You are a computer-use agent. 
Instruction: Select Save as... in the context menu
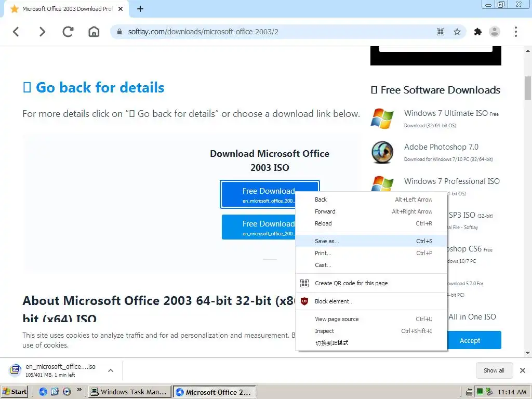click(x=371, y=241)
